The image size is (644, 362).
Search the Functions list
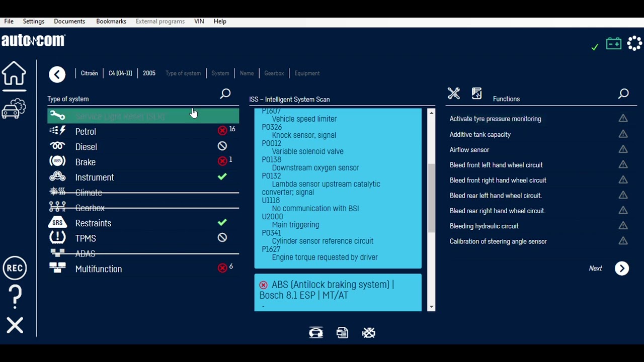click(x=623, y=94)
